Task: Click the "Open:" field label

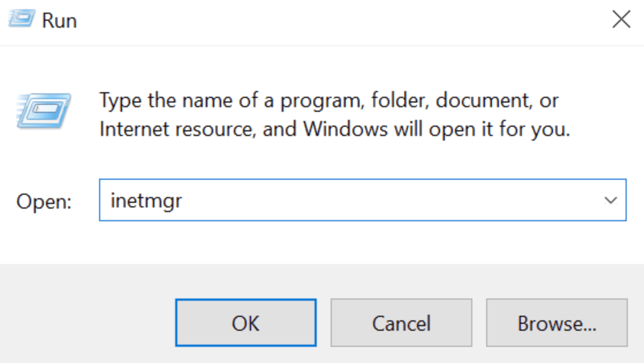Action: pos(44,201)
